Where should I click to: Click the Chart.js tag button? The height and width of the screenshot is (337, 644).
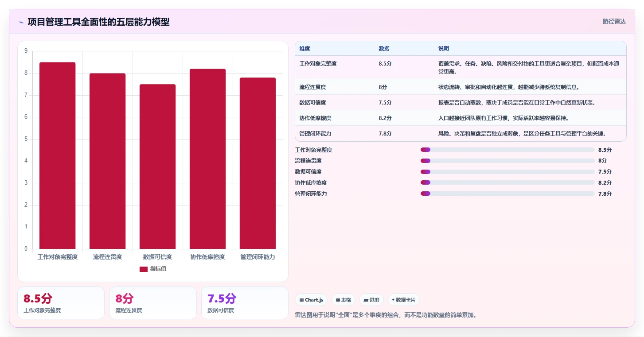point(312,300)
